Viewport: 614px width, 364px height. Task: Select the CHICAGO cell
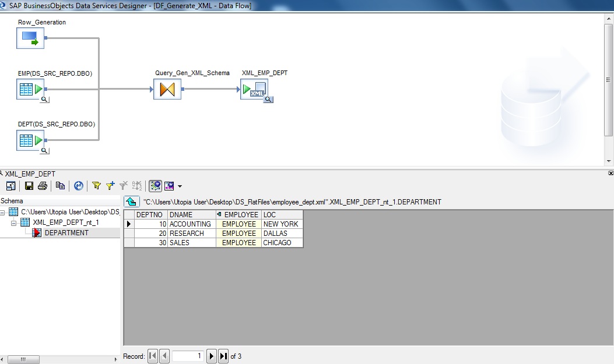[282, 243]
